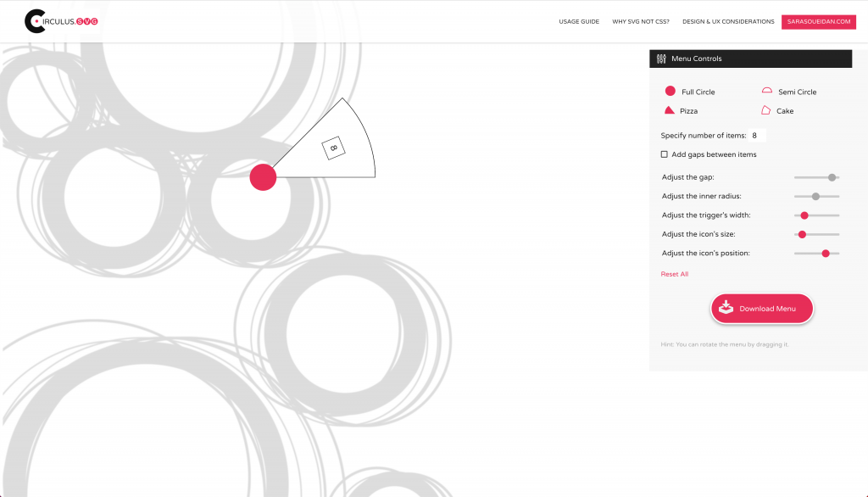This screenshot has height=497, width=868.
Task: Click the trigger's width slider handle
Action: point(804,215)
